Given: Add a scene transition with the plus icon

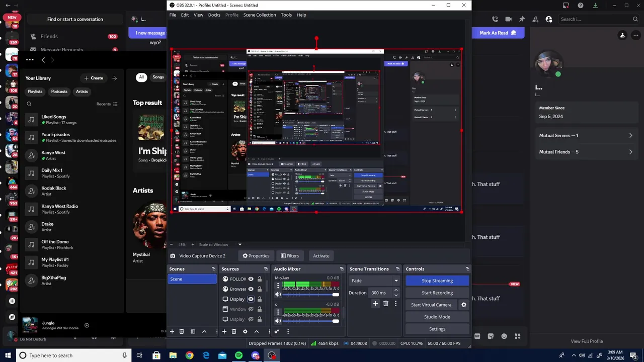Looking at the screenshot, I should [375, 304].
